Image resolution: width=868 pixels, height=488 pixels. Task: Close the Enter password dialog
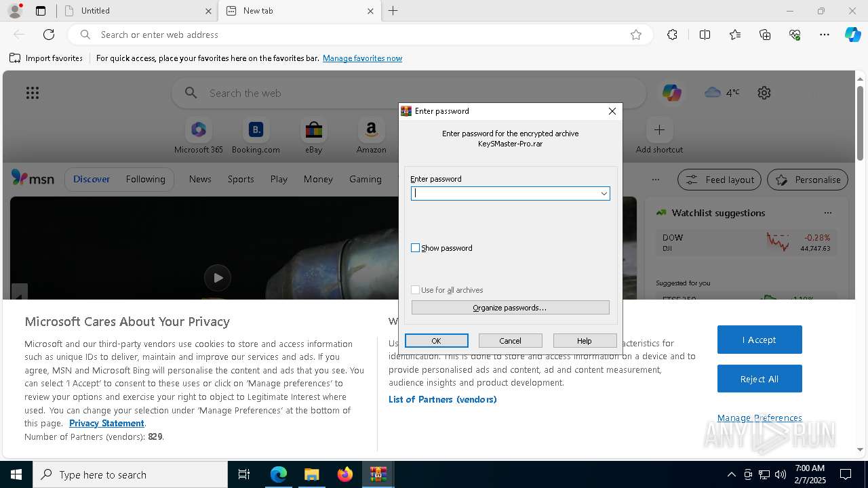click(612, 111)
